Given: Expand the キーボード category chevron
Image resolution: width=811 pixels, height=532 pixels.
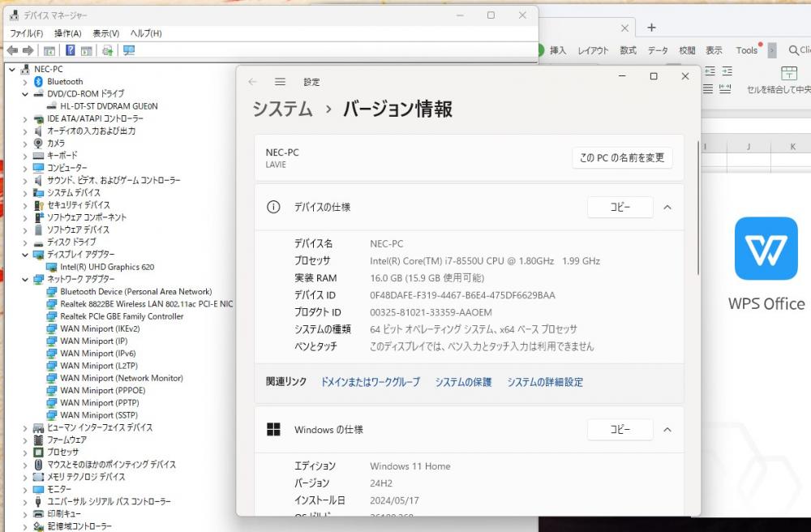Looking at the screenshot, I should pos(25,156).
